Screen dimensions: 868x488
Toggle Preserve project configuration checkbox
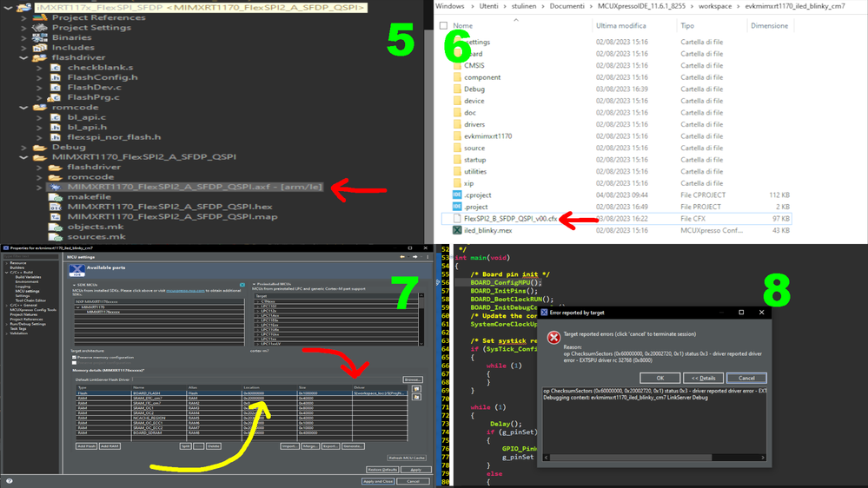(74, 363)
